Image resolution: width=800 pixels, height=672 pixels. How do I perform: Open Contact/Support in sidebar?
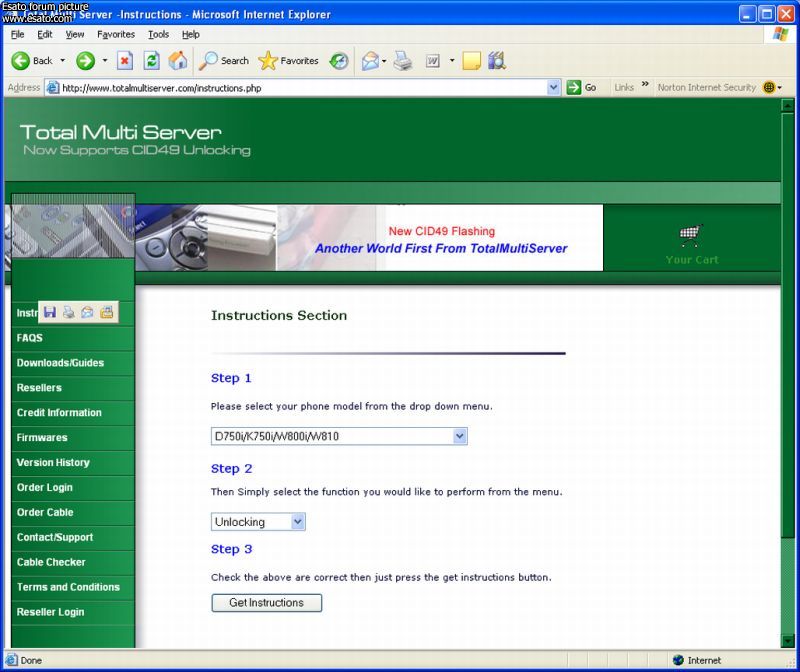point(55,537)
